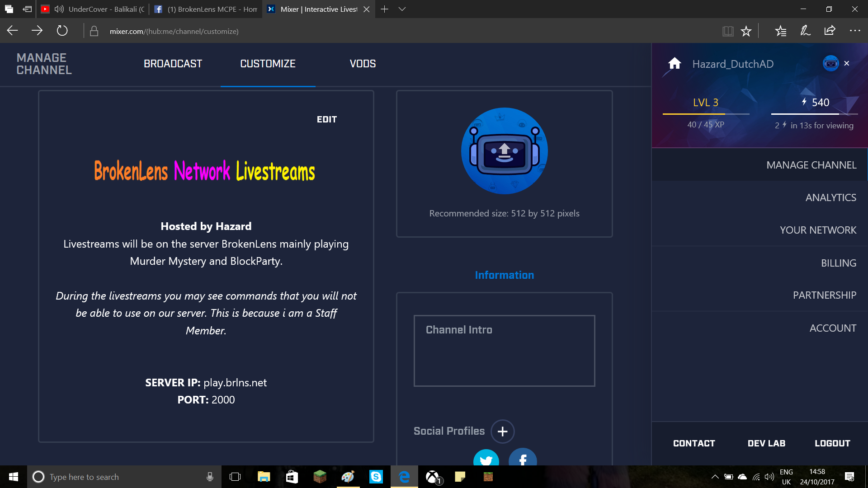The image size is (868, 488).
Task: Click EDIT on channel description
Action: coord(326,119)
